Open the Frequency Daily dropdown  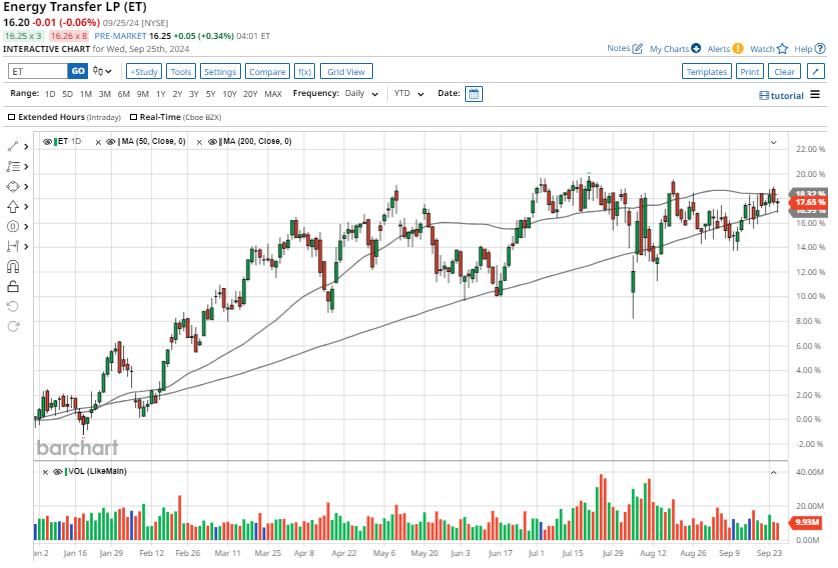[x=362, y=94]
